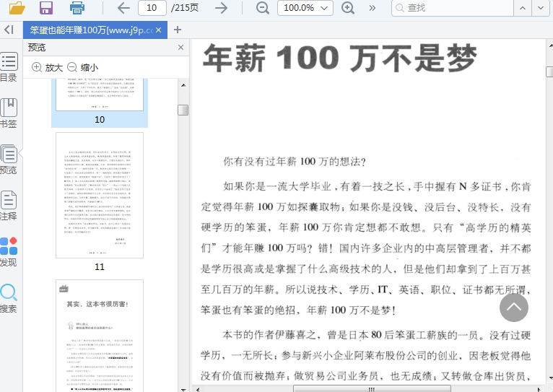This screenshot has width=553, height=392.
Task: Open the 目录 (contents) sidebar panel
Action: coord(9,67)
